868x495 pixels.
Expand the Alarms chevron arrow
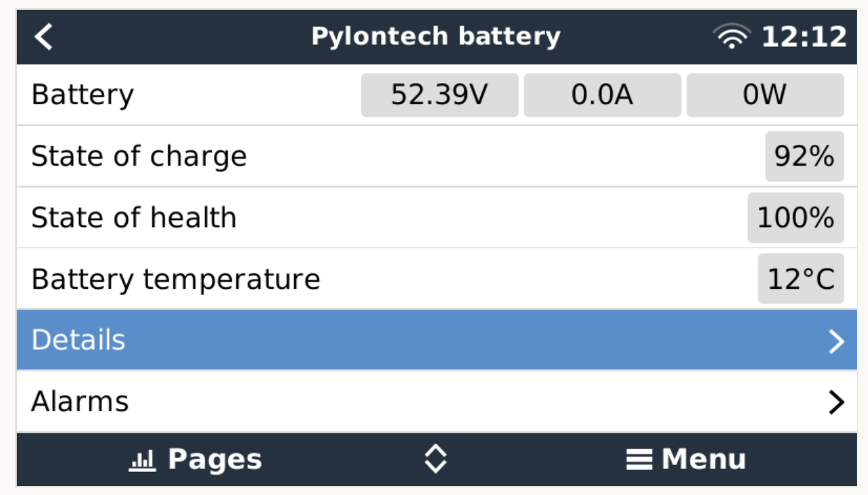coord(836,402)
